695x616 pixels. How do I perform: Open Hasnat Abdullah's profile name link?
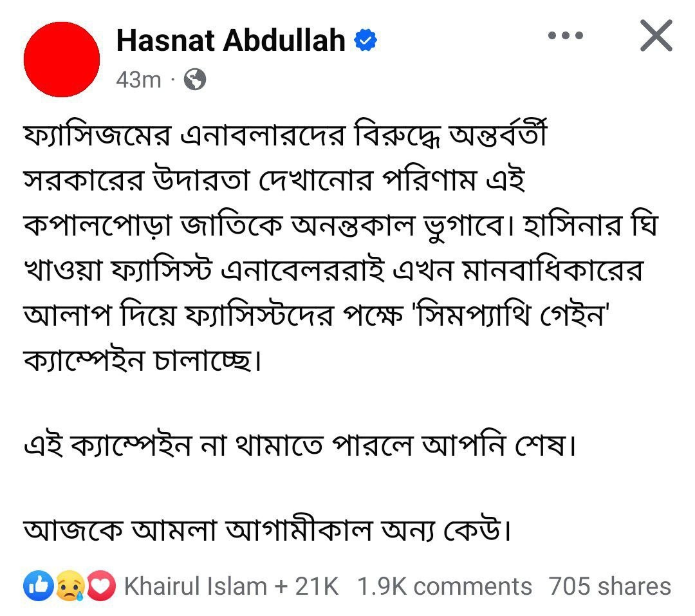click(231, 41)
